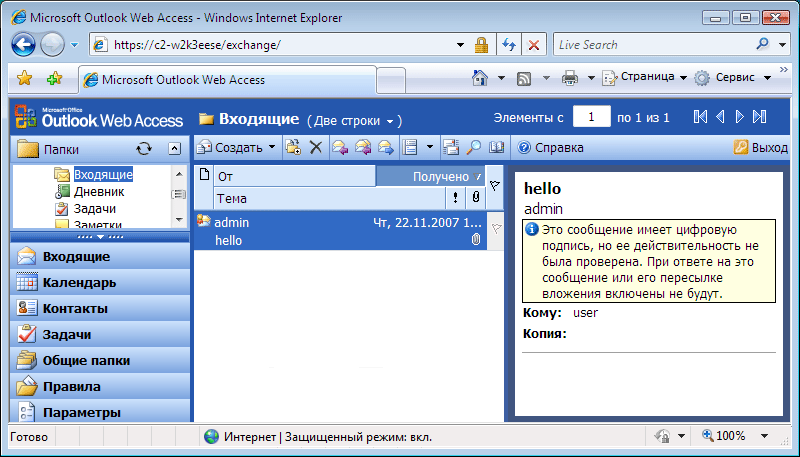Open search with the magnifier icon

tap(473, 147)
